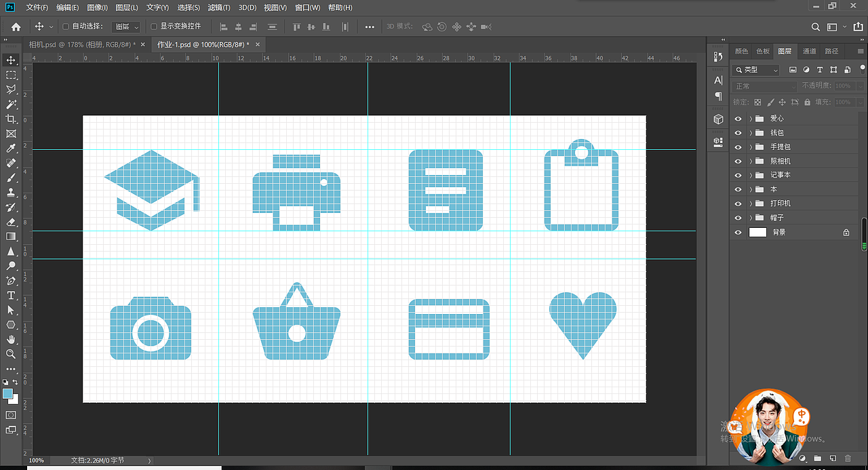Select the Move tool in toolbox
Screen dimensions: 868x470
coord(11,60)
